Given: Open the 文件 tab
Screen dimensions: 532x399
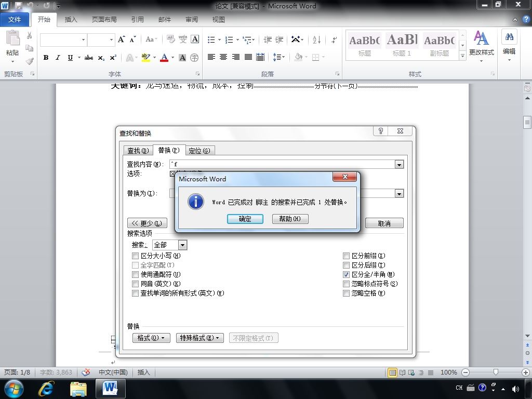Looking at the screenshot, I should (14, 20).
